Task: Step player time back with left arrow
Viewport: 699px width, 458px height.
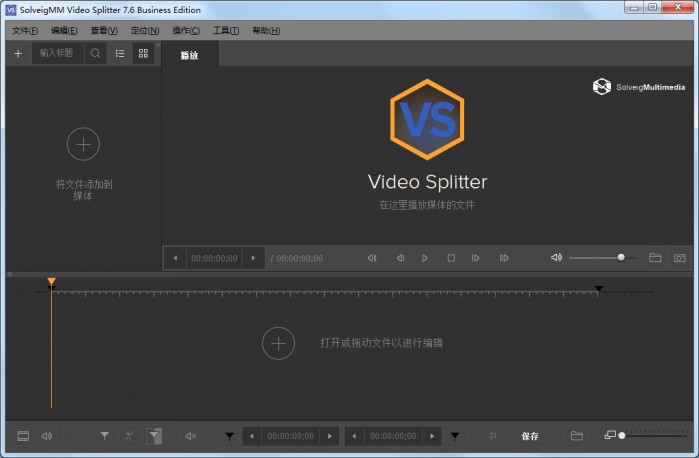Action: (x=175, y=258)
